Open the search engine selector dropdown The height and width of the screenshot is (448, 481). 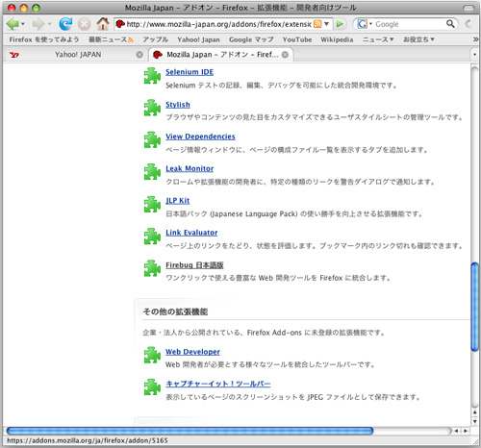coord(370,24)
